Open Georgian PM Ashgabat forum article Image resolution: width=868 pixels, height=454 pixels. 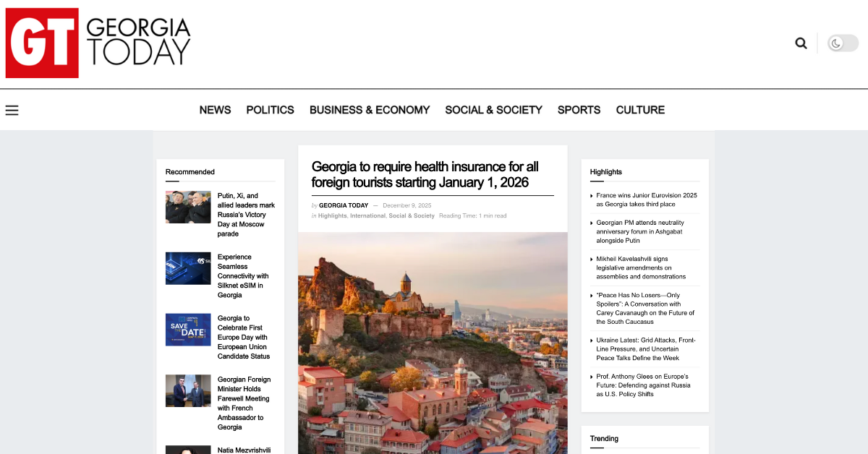pyautogui.click(x=639, y=231)
